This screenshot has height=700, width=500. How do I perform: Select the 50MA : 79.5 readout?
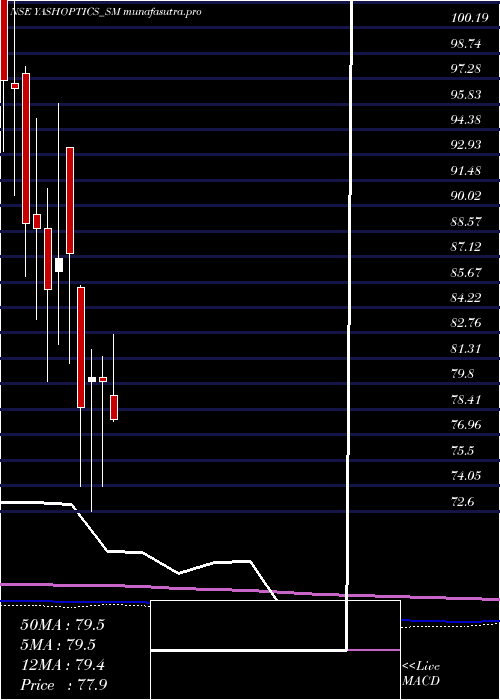(62, 625)
